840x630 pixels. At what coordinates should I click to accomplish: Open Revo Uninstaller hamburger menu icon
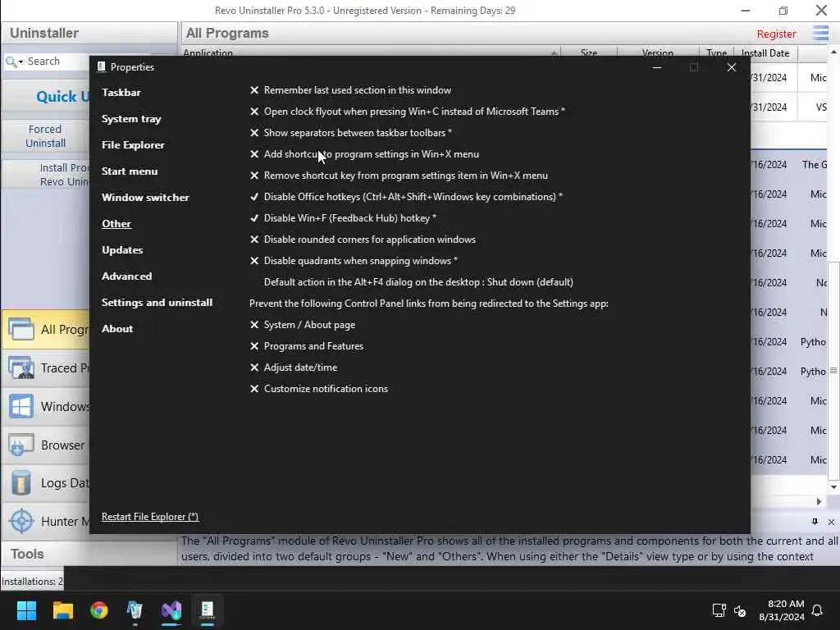820,33
